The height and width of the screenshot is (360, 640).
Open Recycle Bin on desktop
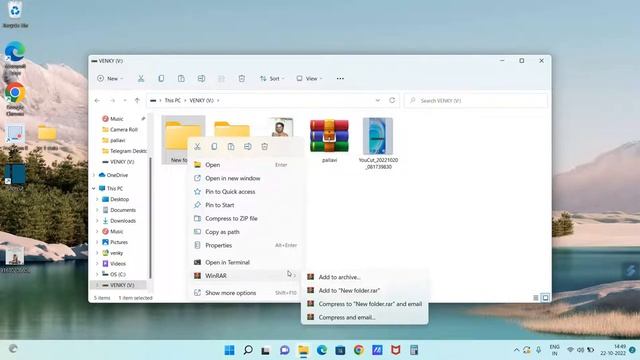pyautogui.click(x=15, y=15)
